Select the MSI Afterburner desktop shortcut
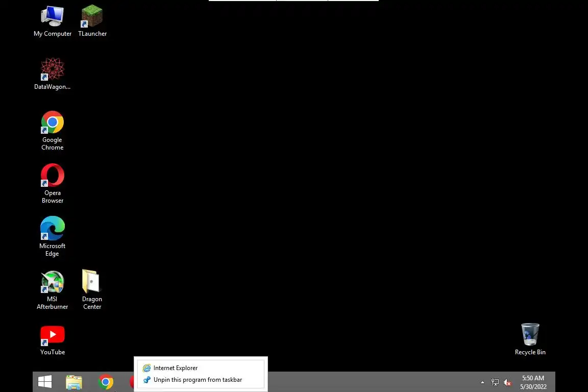The image size is (588, 392). click(53, 289)
